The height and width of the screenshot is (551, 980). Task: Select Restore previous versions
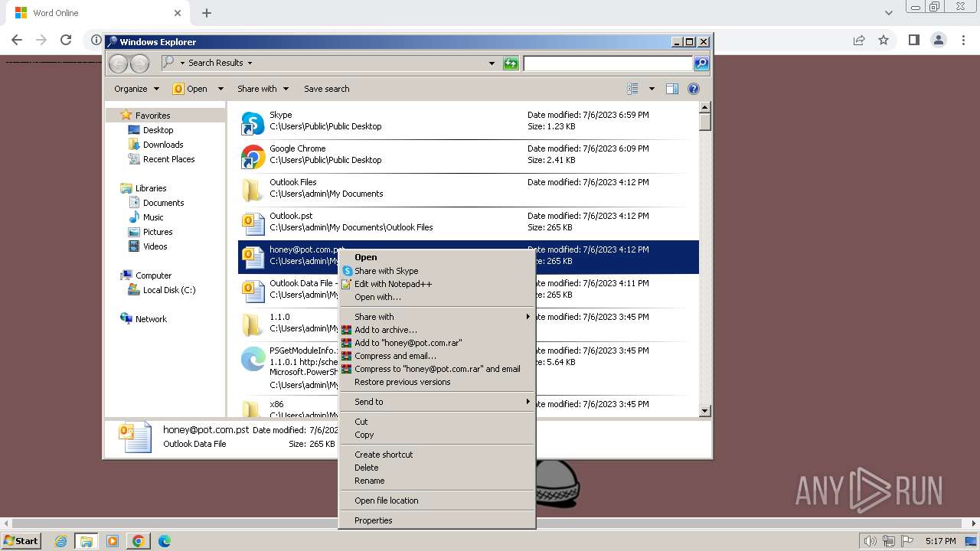pos(437,382)
